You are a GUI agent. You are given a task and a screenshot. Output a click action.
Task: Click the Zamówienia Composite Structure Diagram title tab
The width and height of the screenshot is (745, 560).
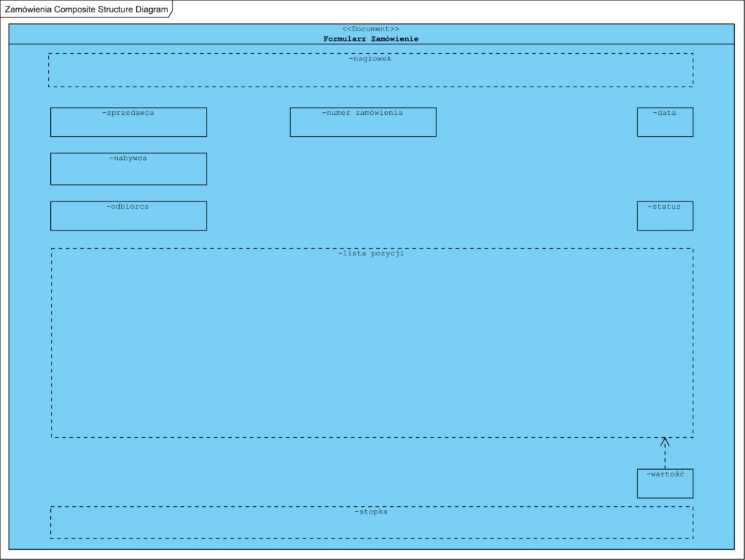pos(86,9)
